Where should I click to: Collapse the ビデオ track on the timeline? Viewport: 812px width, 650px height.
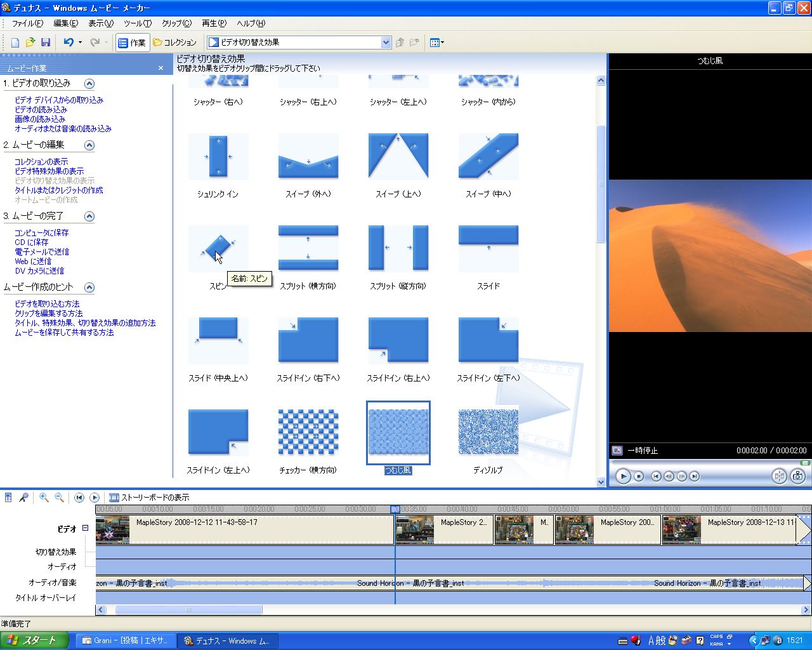85,527
